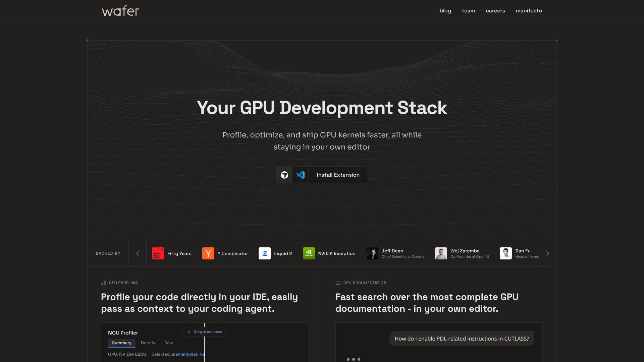Click Woj Zaremba's profile photo
This screenshot has width=644, height=362.
point(441,253)
